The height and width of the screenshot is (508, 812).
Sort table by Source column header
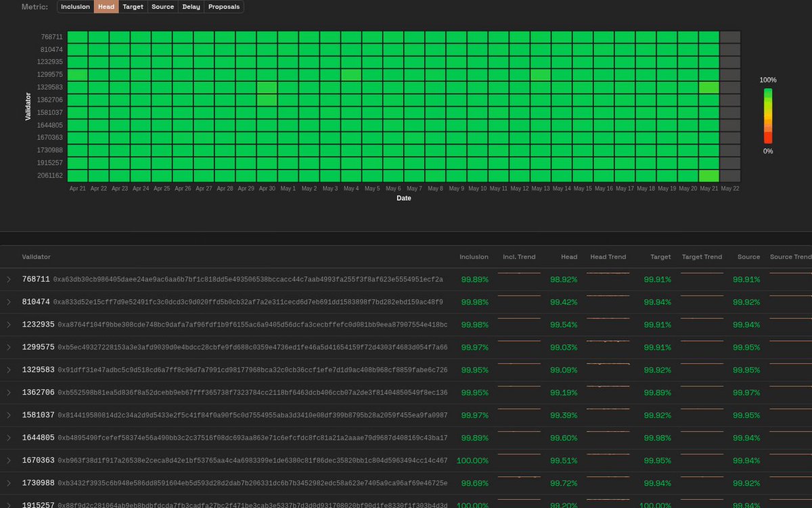[748, 257]
